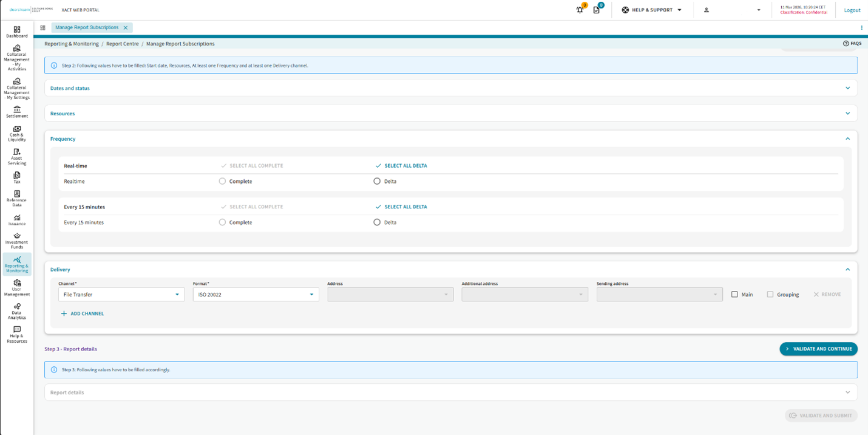
Task: Select Complete radio for Realtime
Action: tap(222, 181)
